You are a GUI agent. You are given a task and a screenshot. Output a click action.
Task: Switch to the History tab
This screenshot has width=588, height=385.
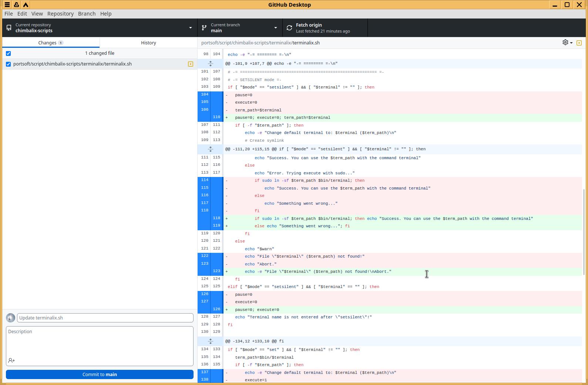point(148,43)
